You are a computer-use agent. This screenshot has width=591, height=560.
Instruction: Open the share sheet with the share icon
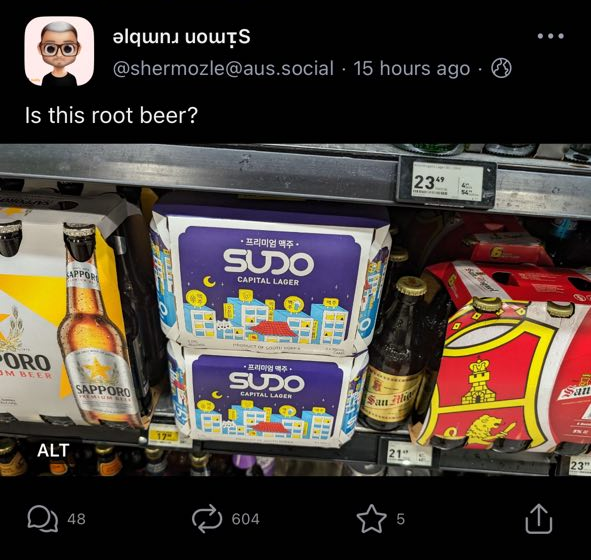point(539,519)
